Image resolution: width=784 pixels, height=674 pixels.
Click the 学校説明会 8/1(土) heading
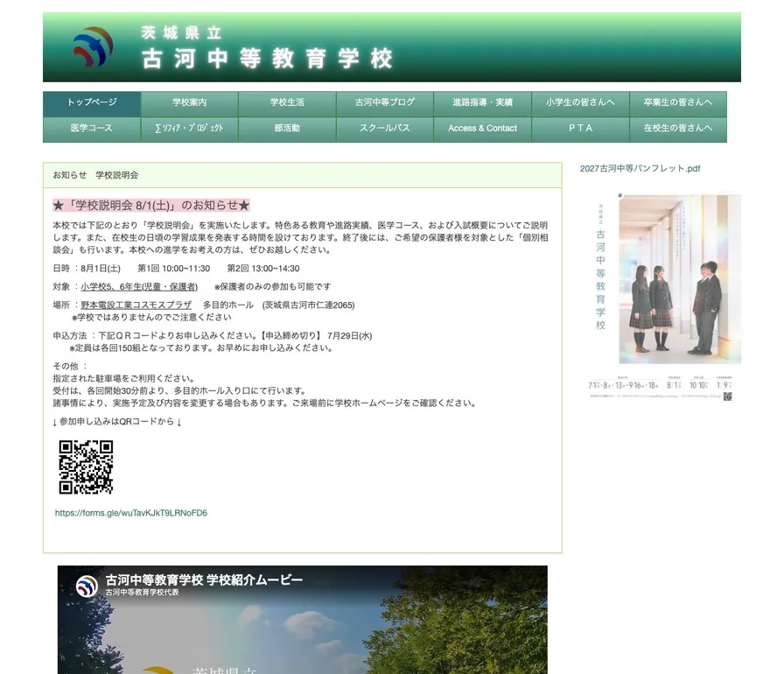(151, 205)
